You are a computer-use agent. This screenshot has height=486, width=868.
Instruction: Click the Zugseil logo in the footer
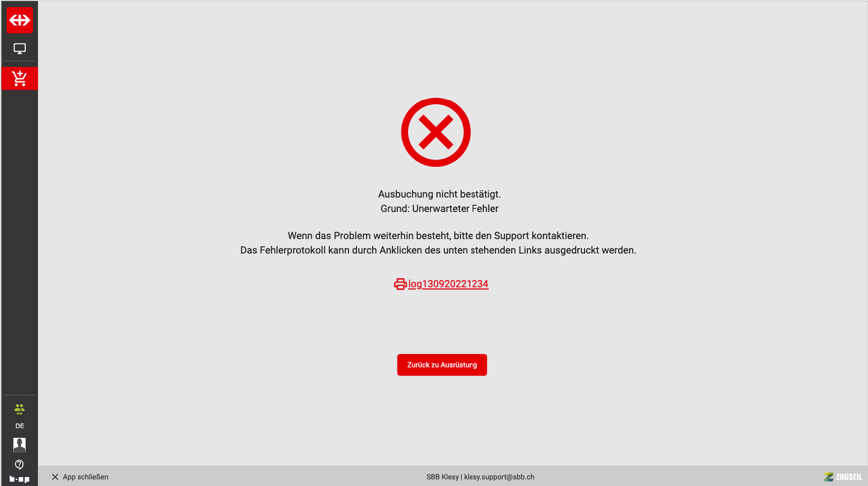point(843,477)
